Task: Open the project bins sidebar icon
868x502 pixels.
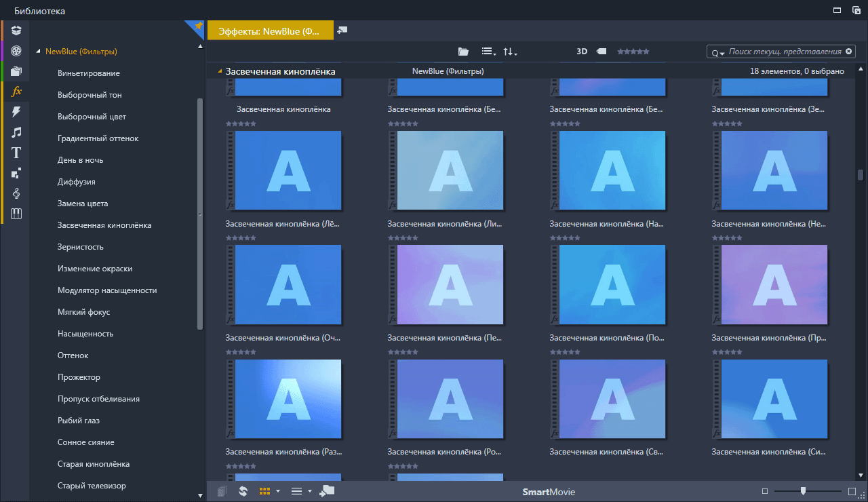Action: tap(16, 31)
